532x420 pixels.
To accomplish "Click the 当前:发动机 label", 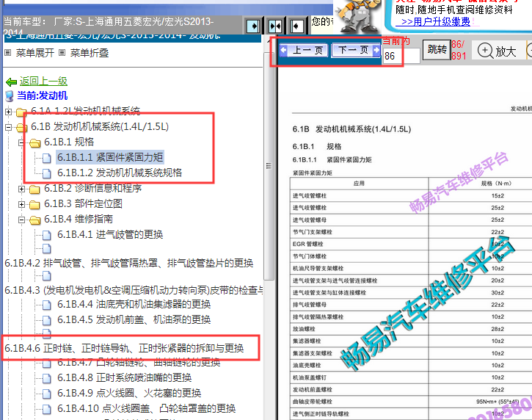I will (43, 95).
